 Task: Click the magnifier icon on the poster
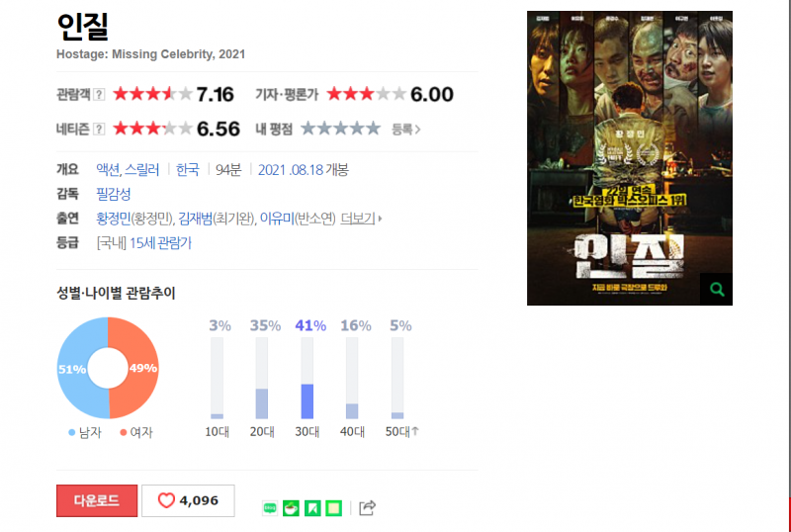coord(716,289)
